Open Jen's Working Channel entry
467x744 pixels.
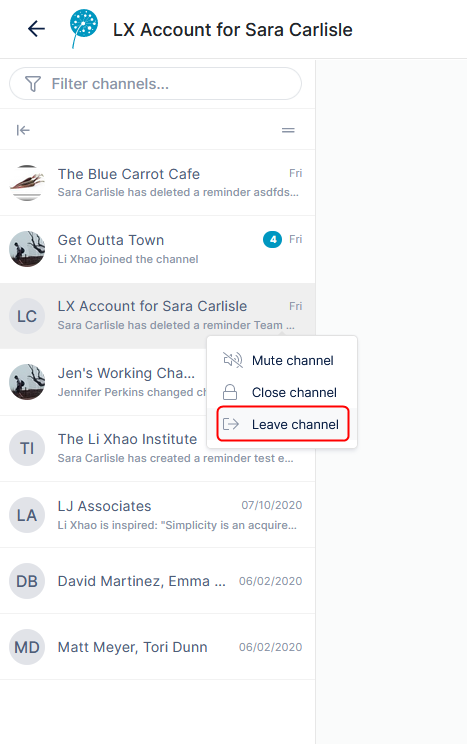(103, 382)
